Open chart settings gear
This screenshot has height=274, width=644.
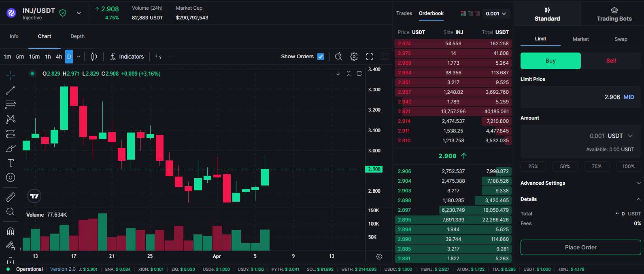(354, 57)
